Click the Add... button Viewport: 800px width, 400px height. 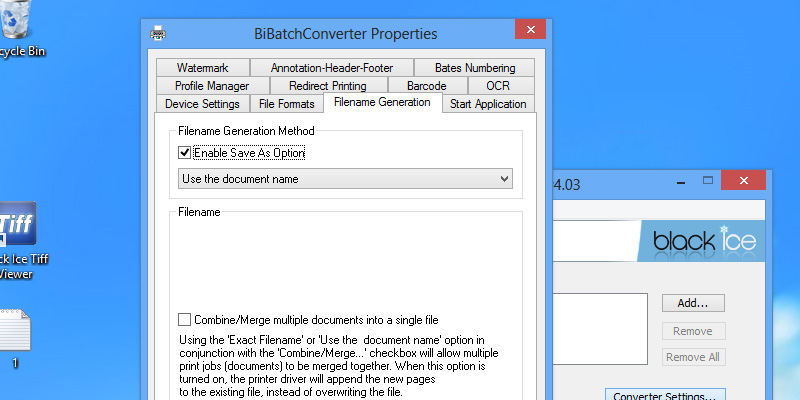point(692,303)
